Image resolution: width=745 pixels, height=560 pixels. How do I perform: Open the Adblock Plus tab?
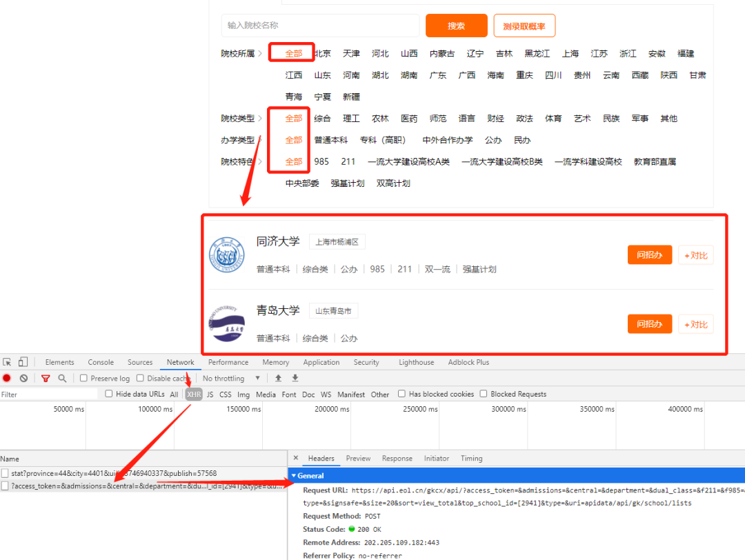[x=468, y=362]
